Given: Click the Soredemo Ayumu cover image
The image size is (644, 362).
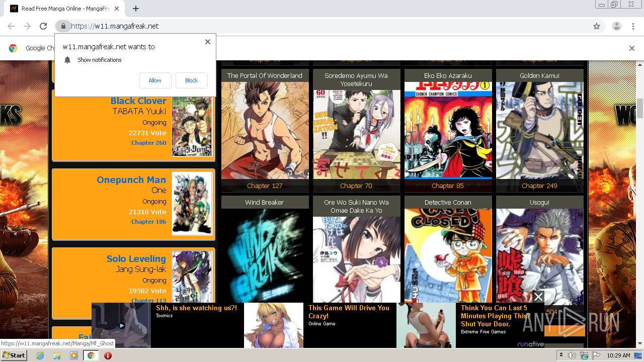Looking at the screenshot, I should click(357, 135).
